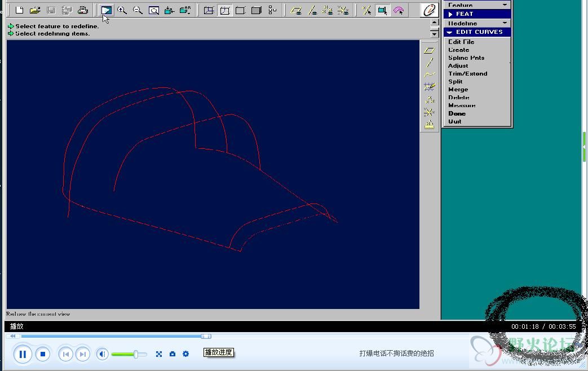Open the model tree icon
This screenshot has height=371, width=588.
(272, 11)
